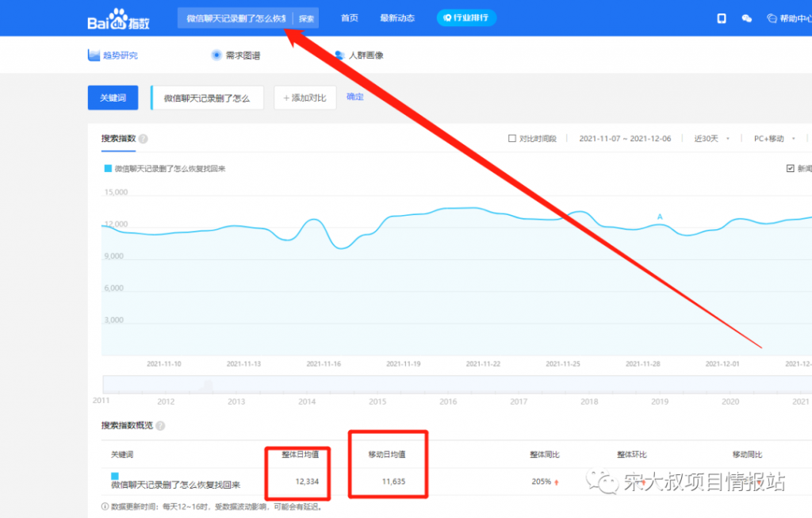
Task: Click the 探索 search button
Action: pos(306,19)
